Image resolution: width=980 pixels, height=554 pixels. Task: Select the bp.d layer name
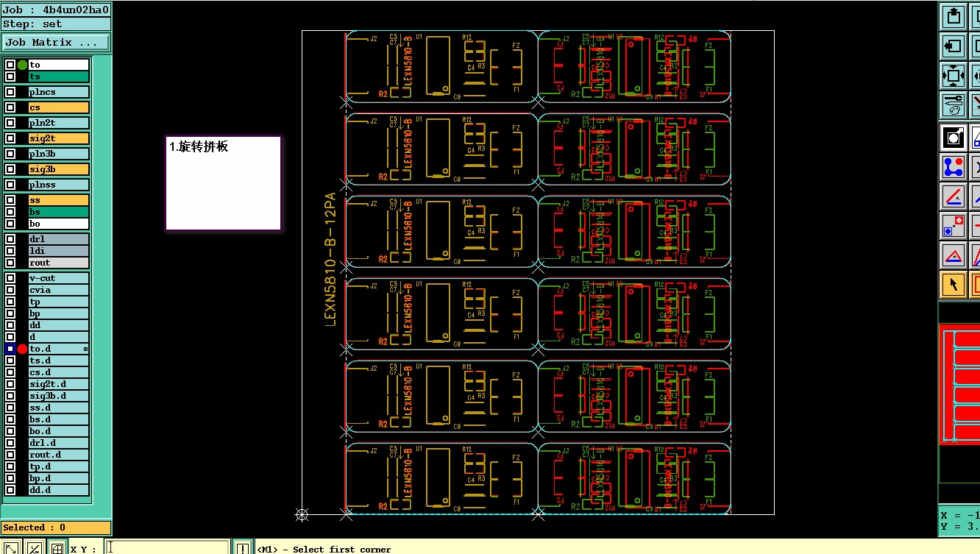click(x=59, y=478)
